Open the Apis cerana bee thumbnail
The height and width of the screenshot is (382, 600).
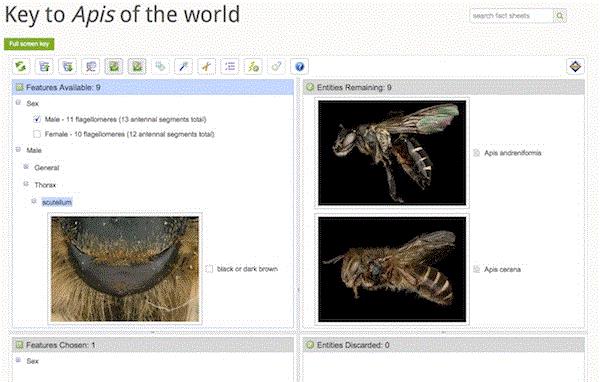(392, 269)
